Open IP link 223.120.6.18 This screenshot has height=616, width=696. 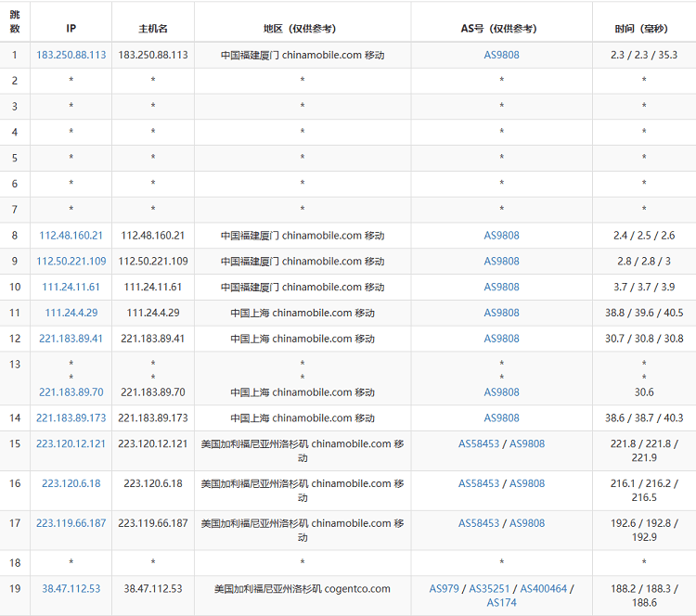71,483
